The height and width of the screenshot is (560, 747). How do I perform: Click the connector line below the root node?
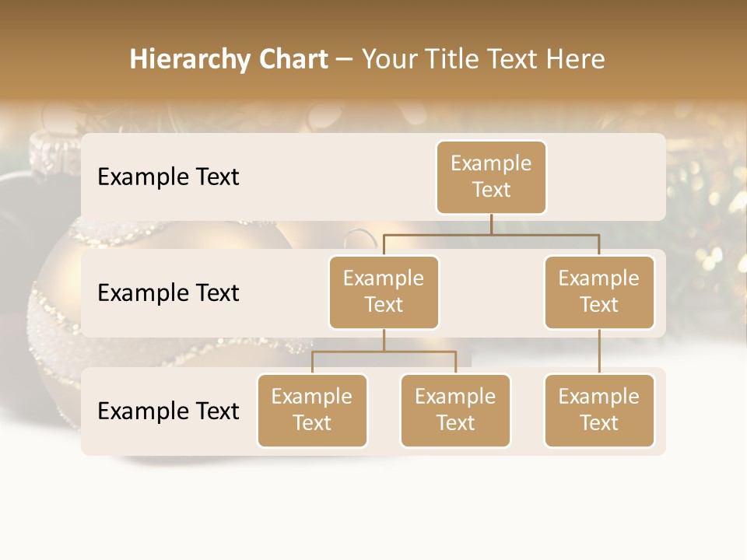coord(491,225)
